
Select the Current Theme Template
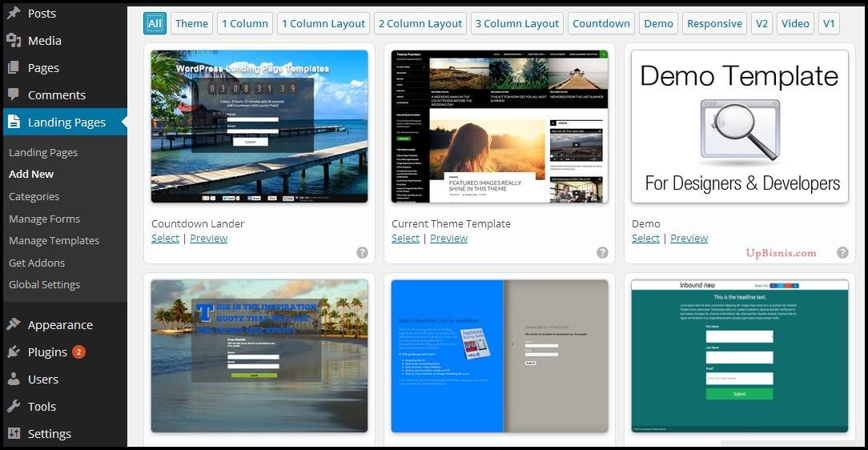click(x=405, y=238)
